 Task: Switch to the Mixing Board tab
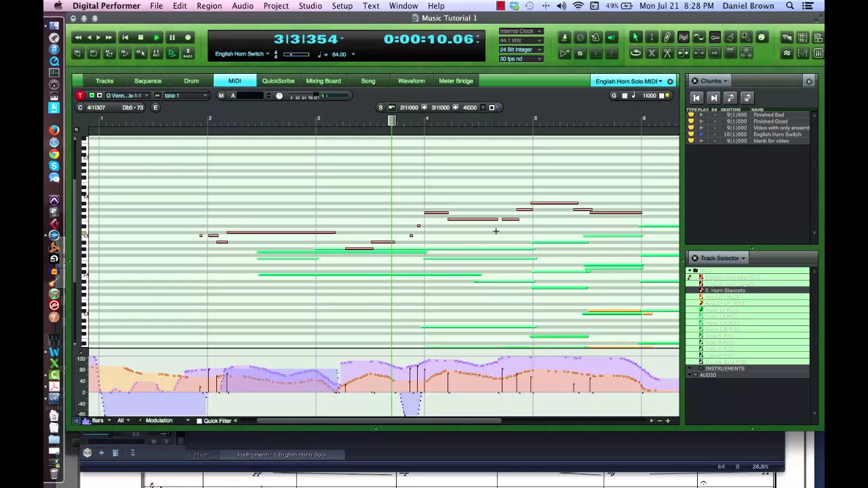[x=323, y=81]
